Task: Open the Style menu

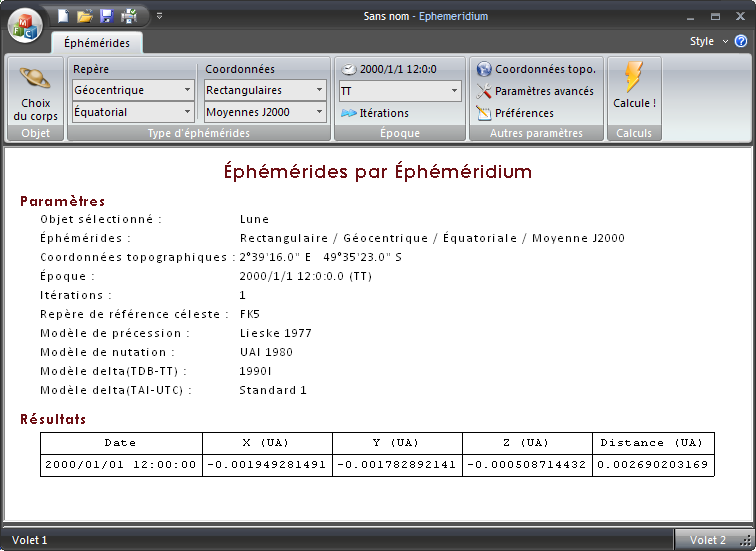Action: tap(708, 42)
